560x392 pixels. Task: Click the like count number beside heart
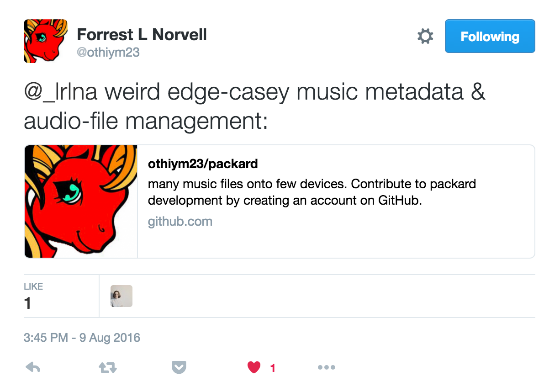point(273,368)
